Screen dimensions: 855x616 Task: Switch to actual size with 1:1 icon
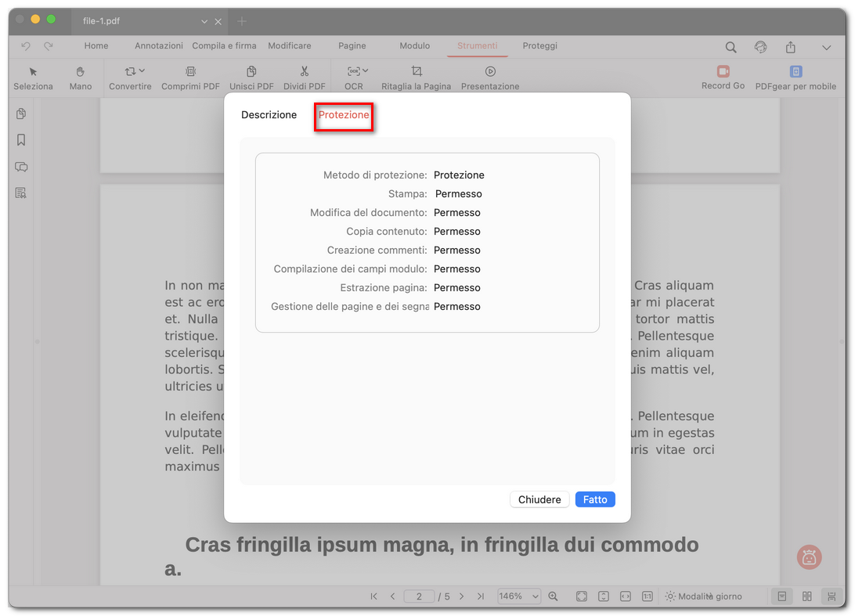(647, 596)
